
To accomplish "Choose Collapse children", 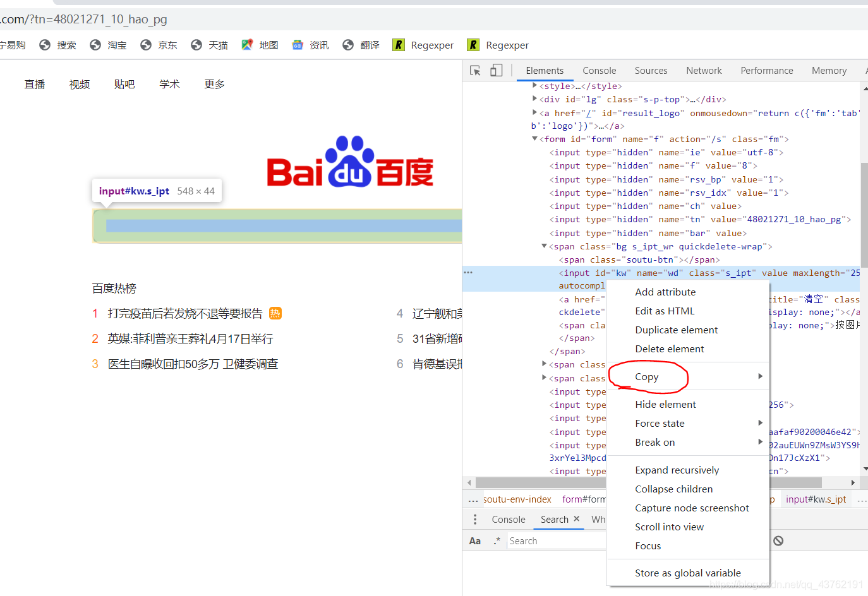I will click(688, 489).
